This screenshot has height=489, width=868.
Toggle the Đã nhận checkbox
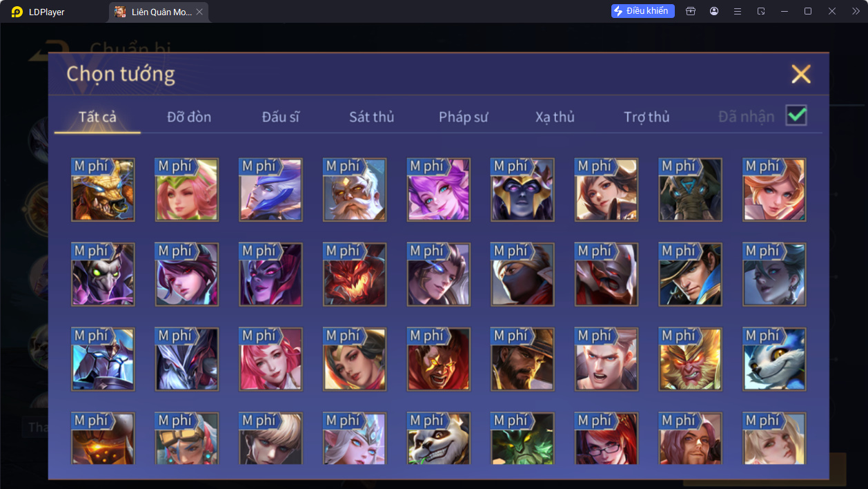(796, 116)
